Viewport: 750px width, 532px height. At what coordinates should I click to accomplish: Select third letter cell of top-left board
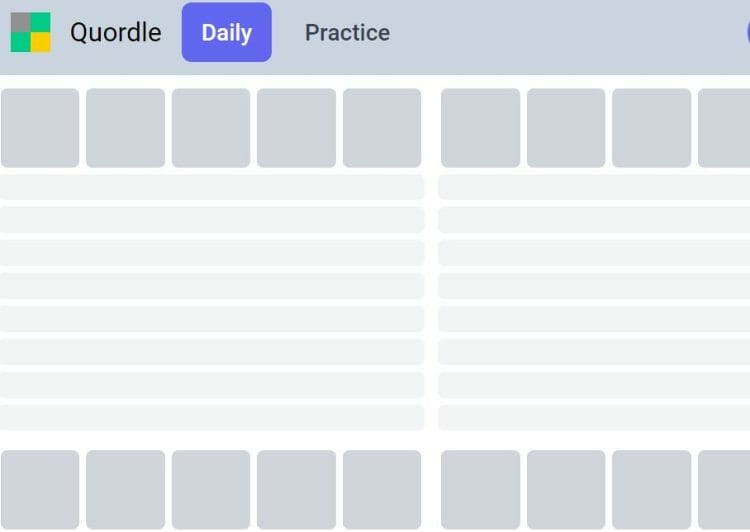click(x=211, y=128)
